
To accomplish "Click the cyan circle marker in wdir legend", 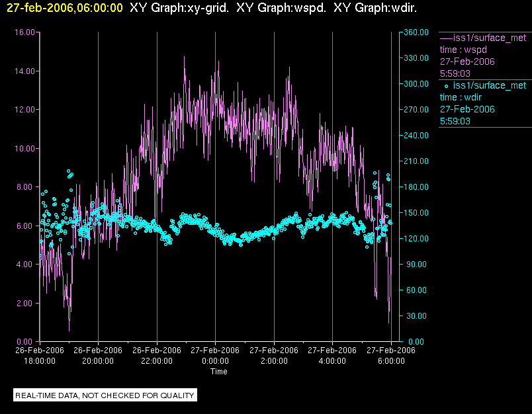I will (446, 86).
